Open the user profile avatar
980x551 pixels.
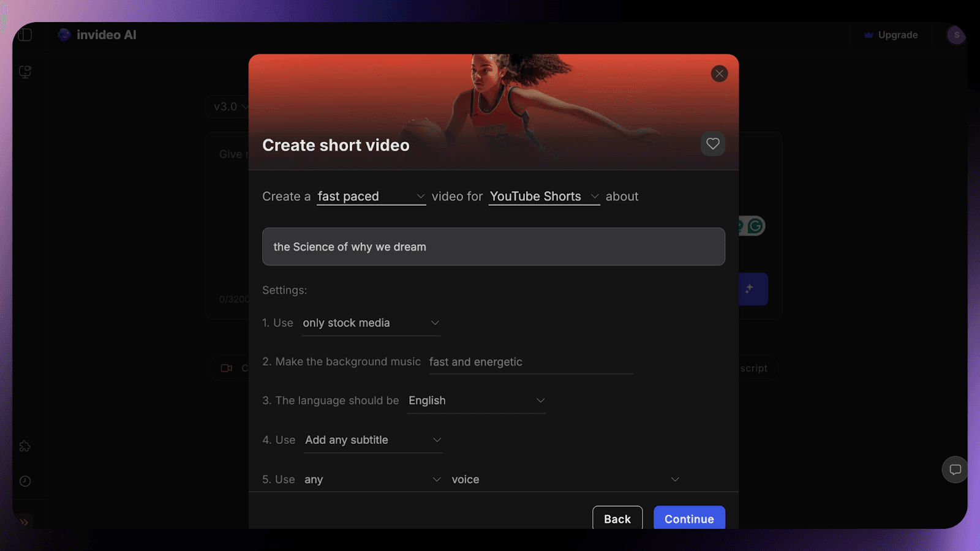[956, 35]
